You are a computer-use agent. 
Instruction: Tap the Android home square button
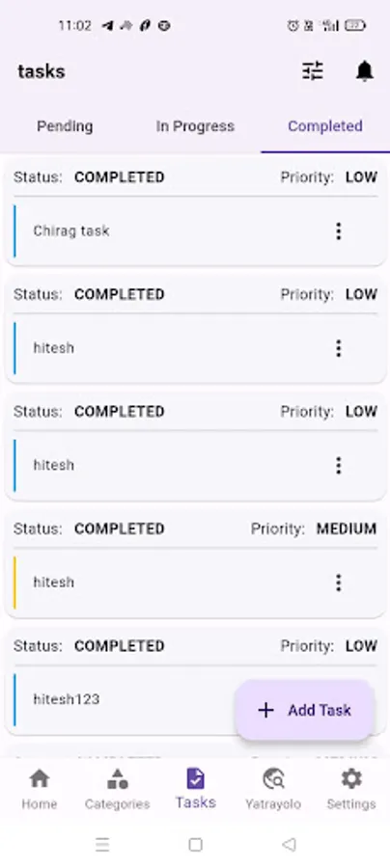click(195, 844)
